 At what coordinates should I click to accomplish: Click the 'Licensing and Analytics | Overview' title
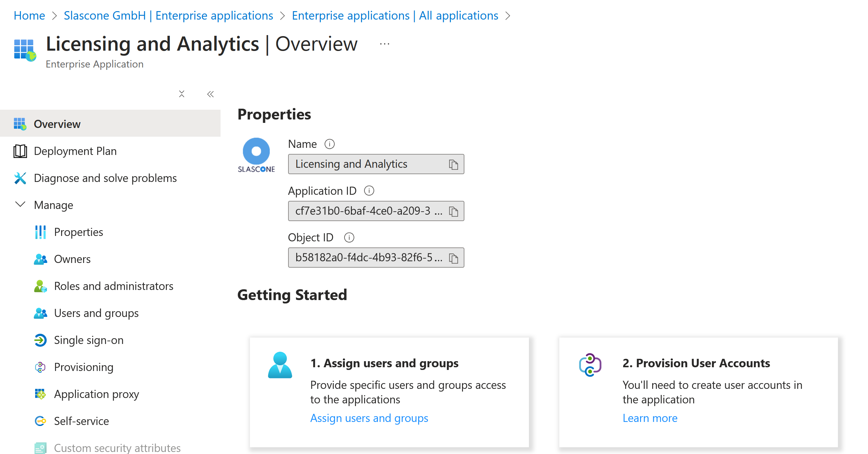[x=202, y=44]
